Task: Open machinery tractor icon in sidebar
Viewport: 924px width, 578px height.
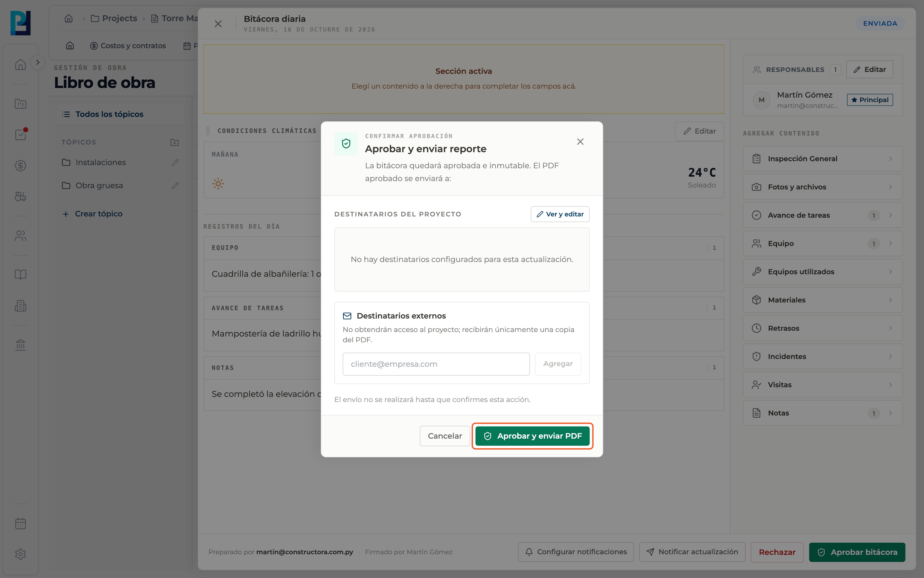Action: [x=21, y=197]
